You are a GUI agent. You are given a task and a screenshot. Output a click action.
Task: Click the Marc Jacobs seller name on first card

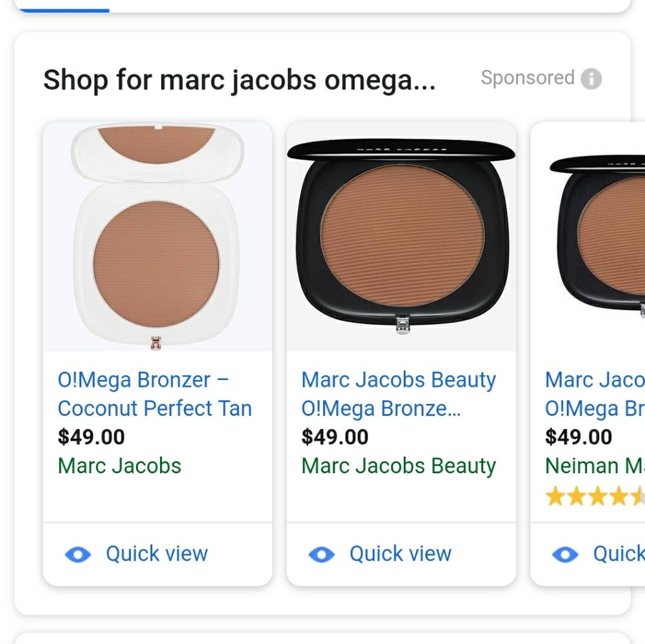(120, 466)
